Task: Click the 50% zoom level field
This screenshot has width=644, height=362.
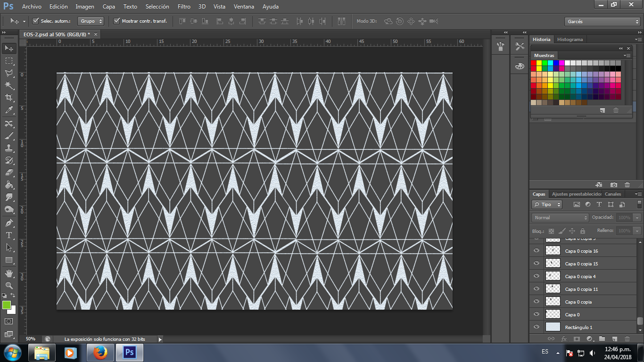Action: click(x=32, y=339)
